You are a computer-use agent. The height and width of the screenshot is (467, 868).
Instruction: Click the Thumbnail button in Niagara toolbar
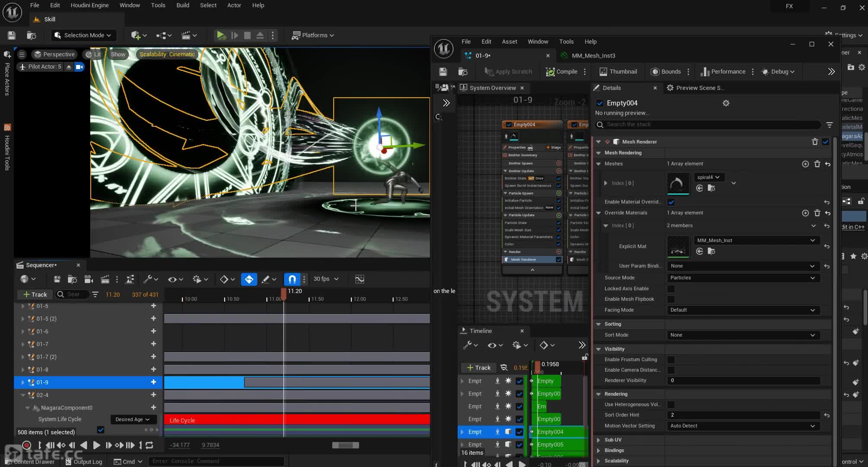pos(618,72)
